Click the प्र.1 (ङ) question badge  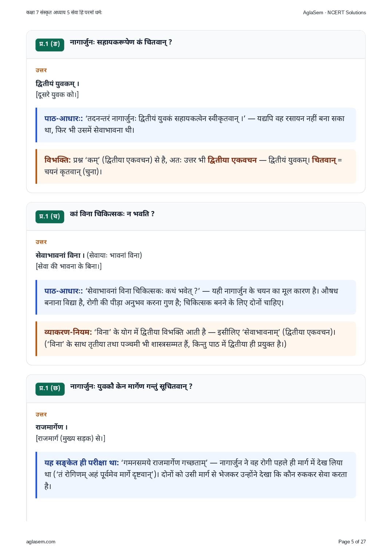(x=50, y=44)
